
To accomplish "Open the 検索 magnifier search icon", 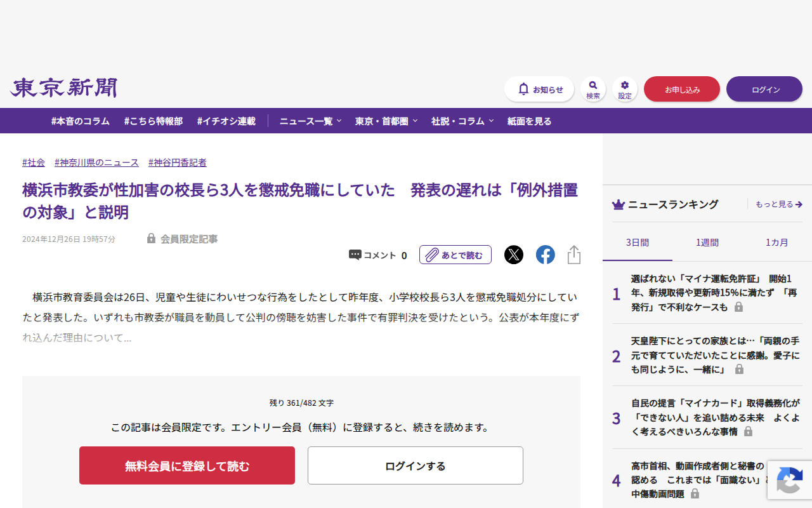I will 593,89.
